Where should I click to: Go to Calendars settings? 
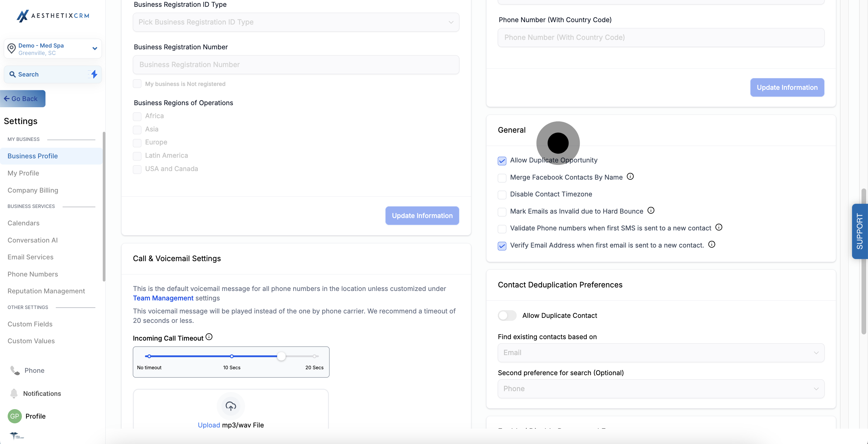pyautogui.click(x=24, y=223)
